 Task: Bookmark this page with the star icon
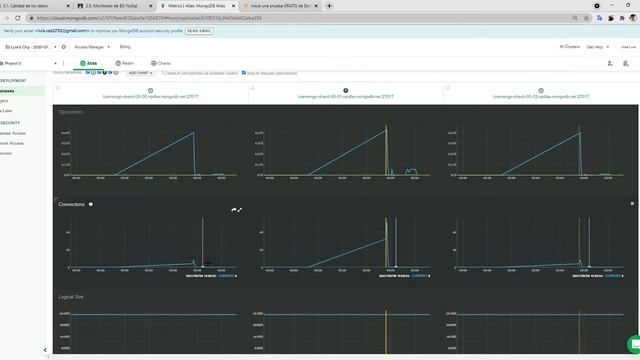click(x=587, y=18)
